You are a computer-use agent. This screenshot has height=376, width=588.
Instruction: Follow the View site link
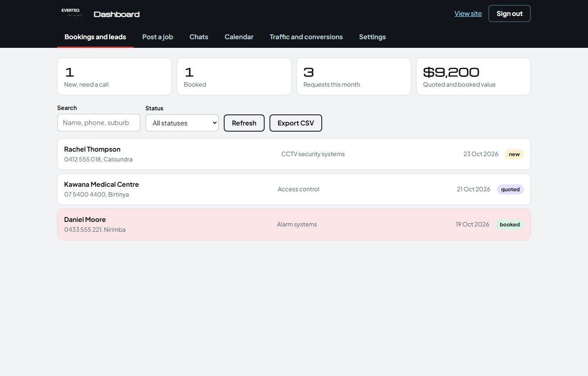(468, 13)
